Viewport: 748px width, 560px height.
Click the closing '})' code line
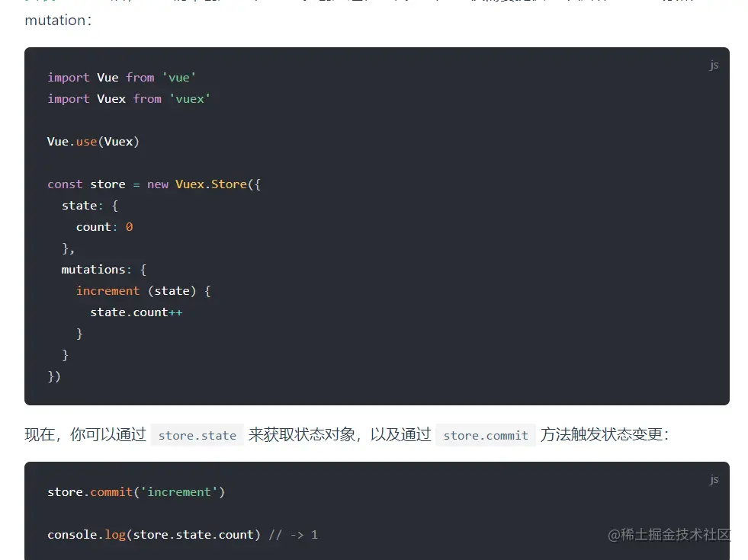(x=54, y=376)
